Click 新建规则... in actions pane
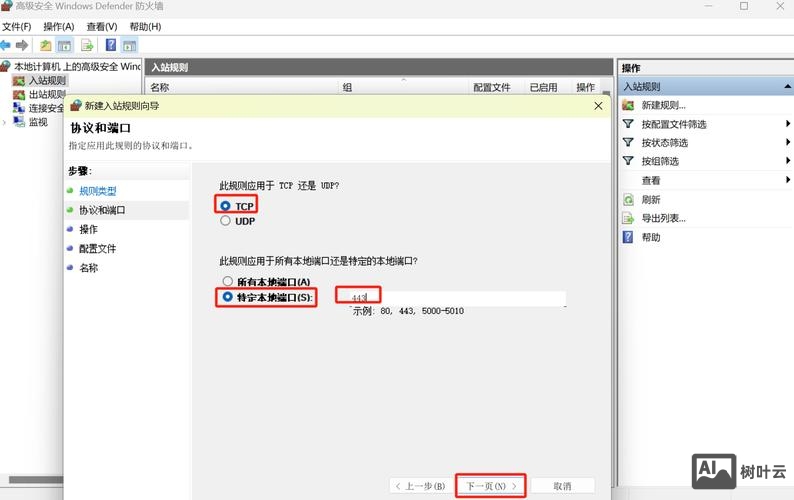 [x=663, y=105]
